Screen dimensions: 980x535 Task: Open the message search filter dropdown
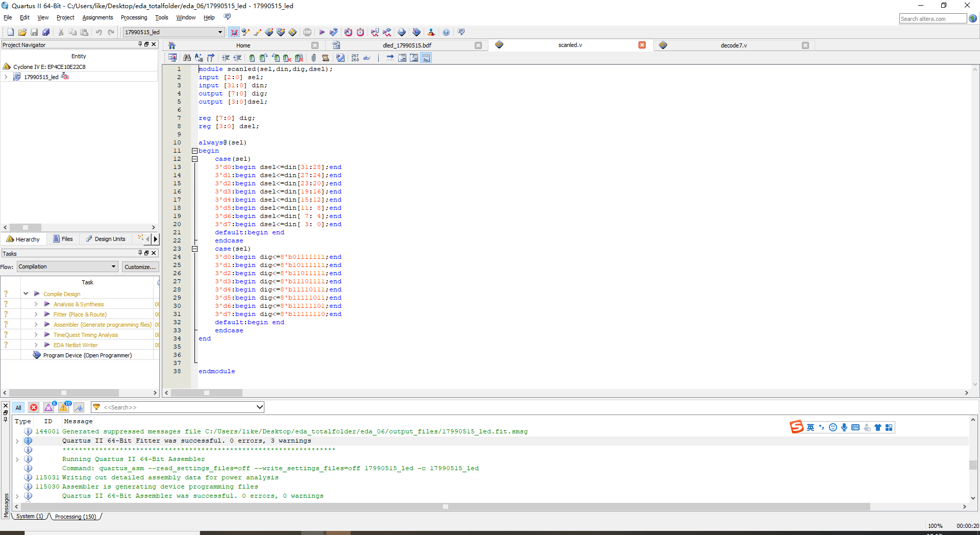tap(260, 407)
